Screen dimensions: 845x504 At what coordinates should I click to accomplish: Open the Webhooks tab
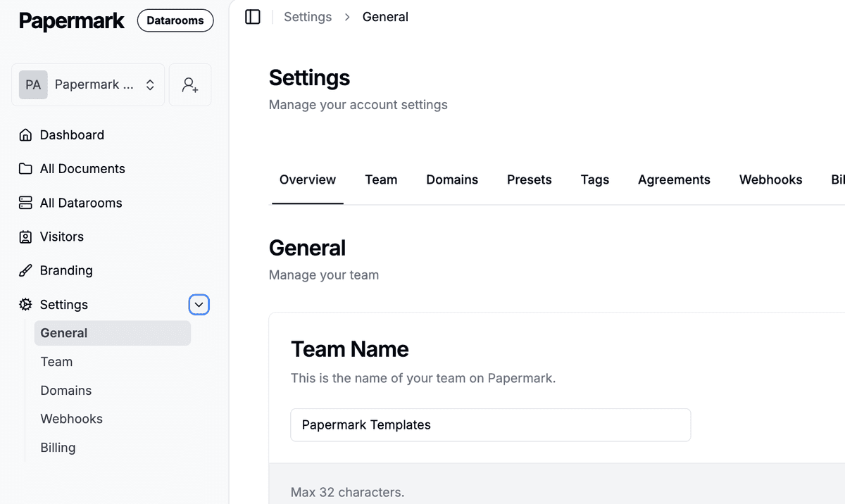770,180
